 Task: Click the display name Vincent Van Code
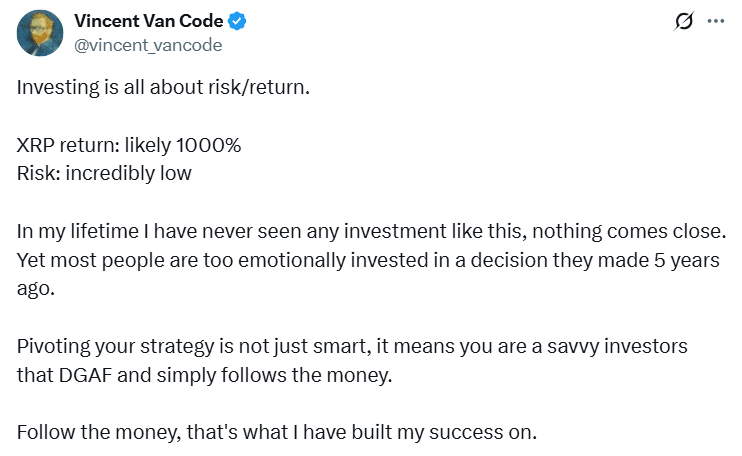tap(149, 21)
